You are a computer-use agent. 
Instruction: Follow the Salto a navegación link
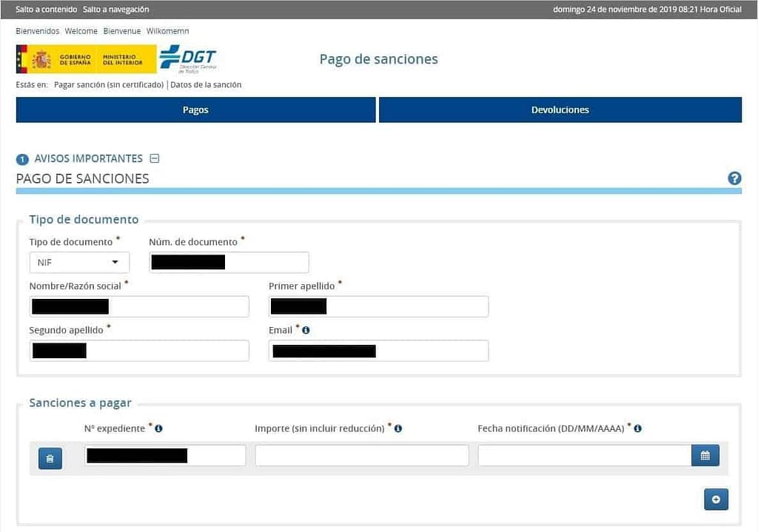pos(116,9)
